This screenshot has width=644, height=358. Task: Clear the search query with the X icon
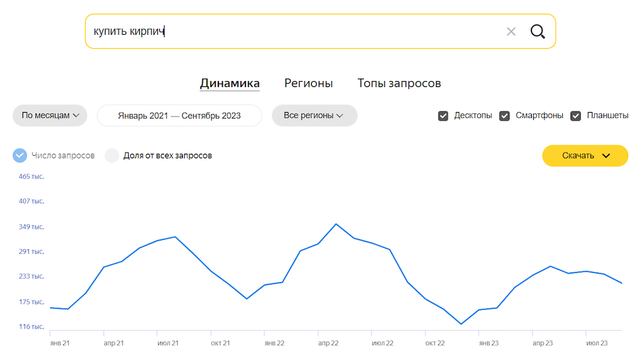[x=511, y=32]
